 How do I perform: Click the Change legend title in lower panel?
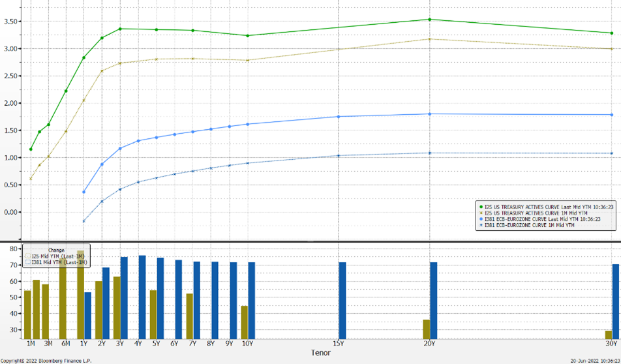[x=55, y=250]
